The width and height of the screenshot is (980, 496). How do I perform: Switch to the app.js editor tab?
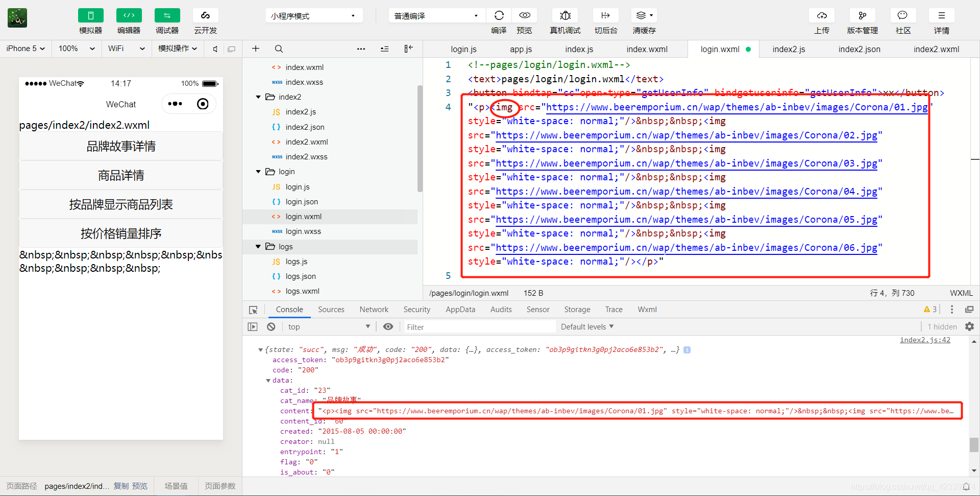(x=521, y=49)
